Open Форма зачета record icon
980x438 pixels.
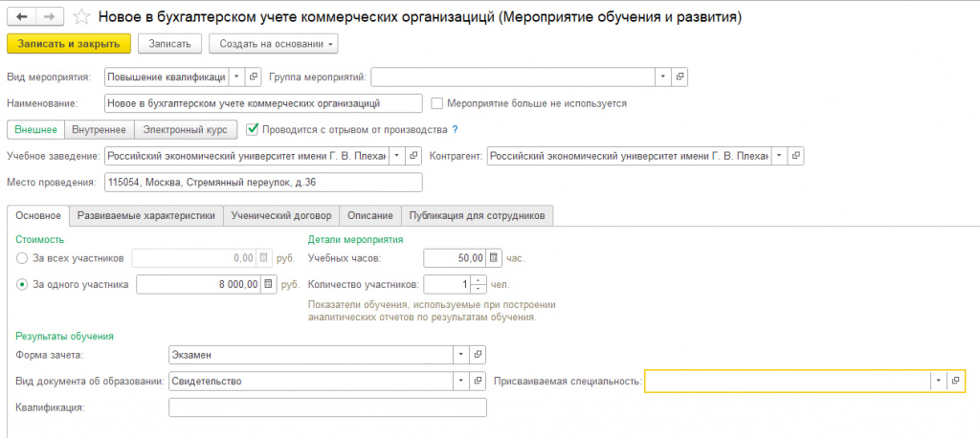click(479, 354)
